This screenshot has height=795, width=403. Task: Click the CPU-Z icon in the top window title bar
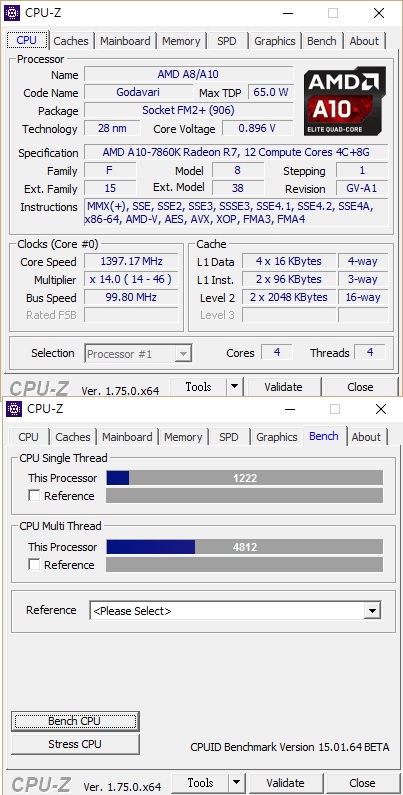[x=13, y=13]
